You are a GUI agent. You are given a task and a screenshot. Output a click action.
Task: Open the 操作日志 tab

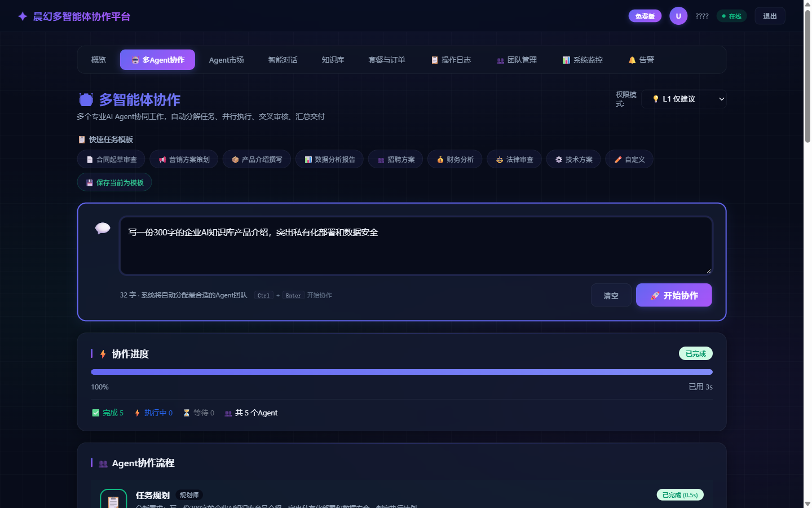pyautogui.click(x=451, y=60)
